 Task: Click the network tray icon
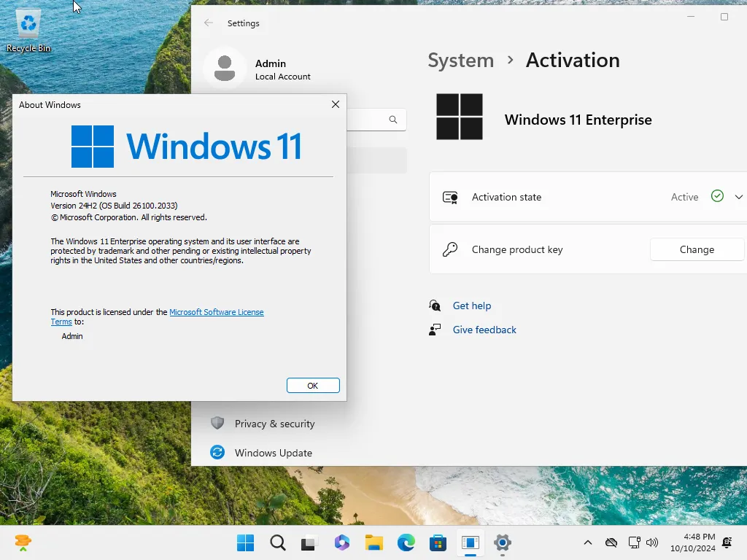[634, 542]
